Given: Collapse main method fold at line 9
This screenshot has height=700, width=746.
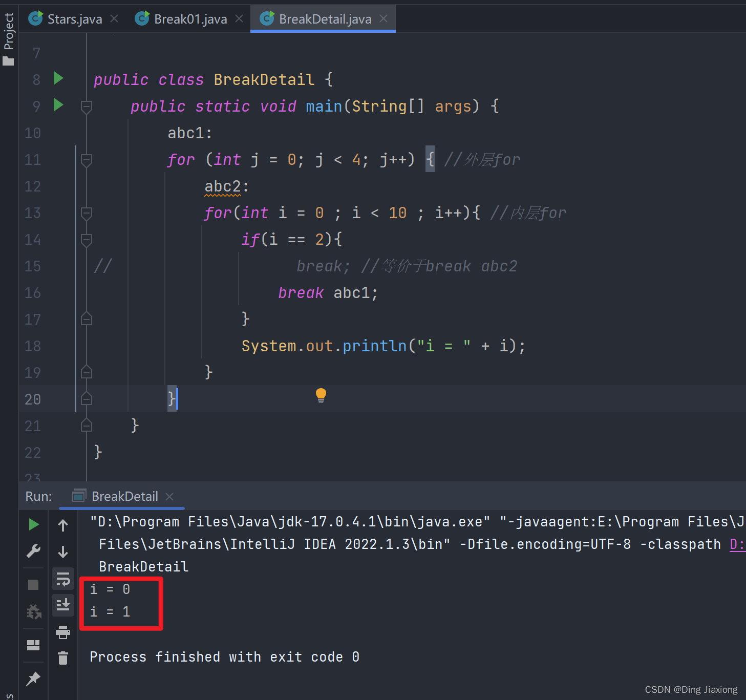Looking at the screenshot, I should point(87,107).
